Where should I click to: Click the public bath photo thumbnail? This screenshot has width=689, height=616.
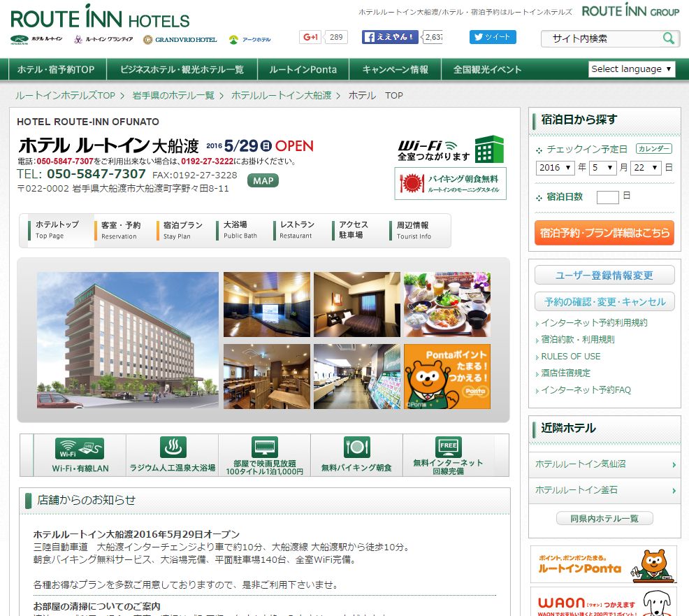coord(267,304)
